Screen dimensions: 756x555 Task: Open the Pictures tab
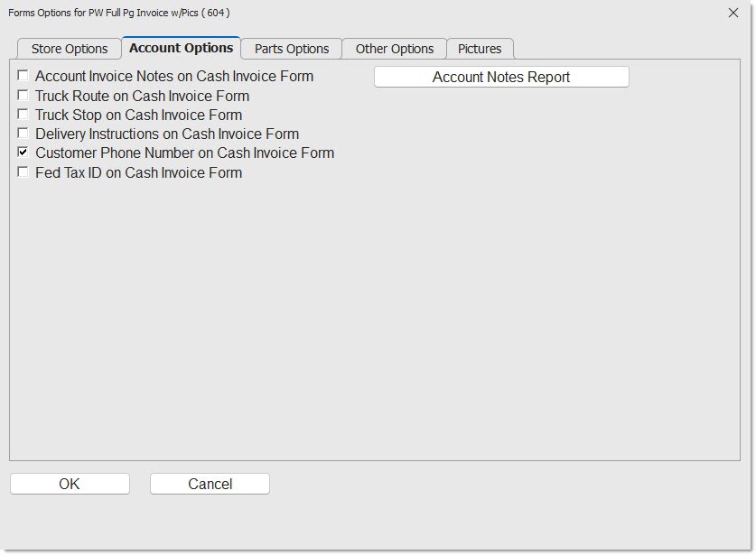[x=480, y=49]
